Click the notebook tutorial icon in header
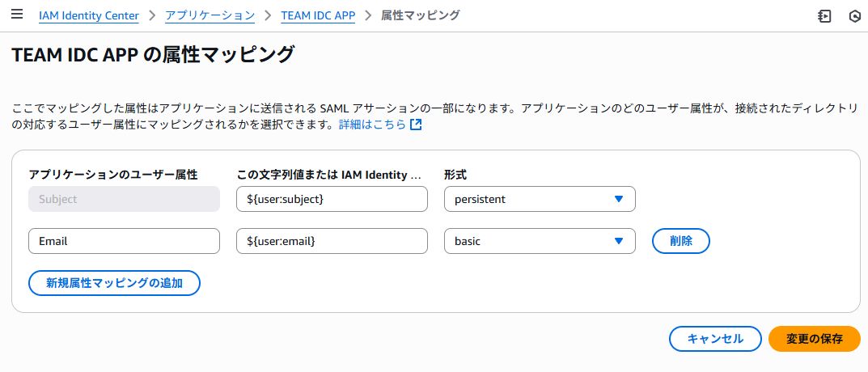 [825, 16]
